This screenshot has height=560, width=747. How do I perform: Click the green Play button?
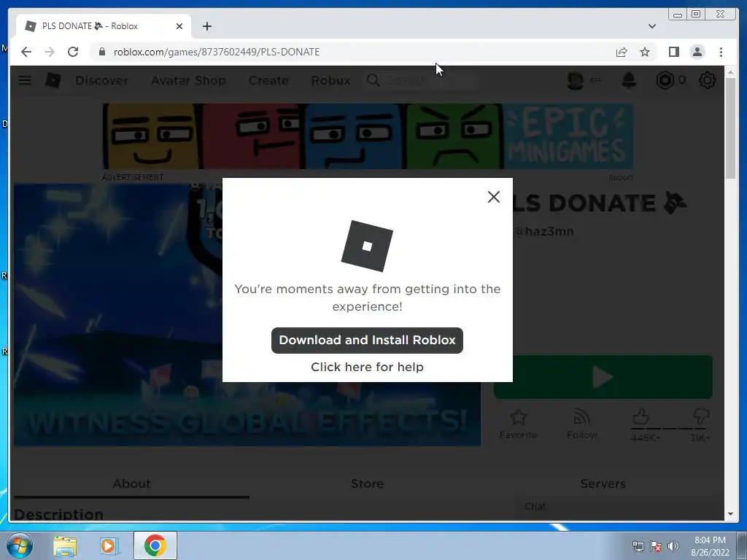[x=603, y=377]
